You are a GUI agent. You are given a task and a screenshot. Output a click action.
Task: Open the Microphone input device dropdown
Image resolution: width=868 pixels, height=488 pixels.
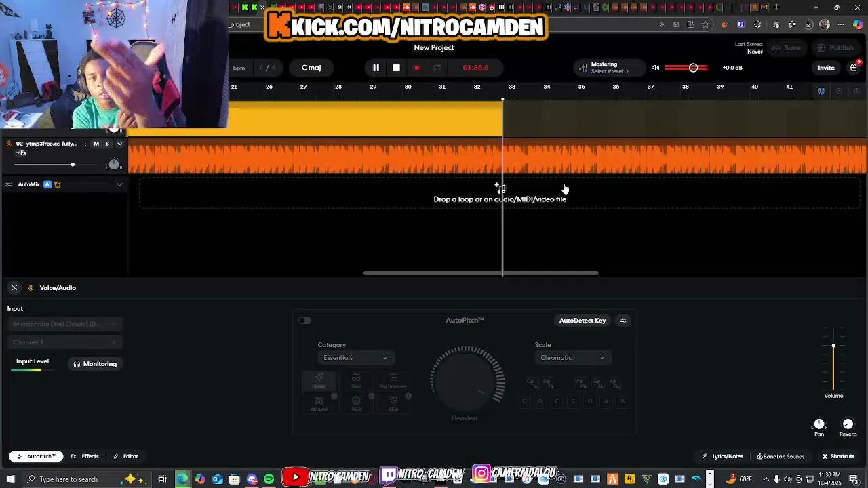click(64, 324)
